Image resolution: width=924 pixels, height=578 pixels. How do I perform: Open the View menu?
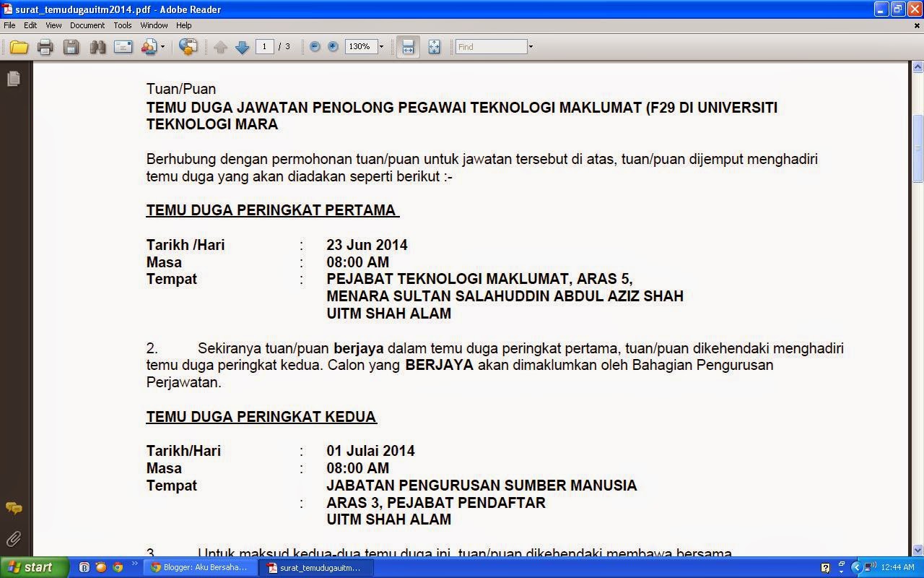click(53, 25)
